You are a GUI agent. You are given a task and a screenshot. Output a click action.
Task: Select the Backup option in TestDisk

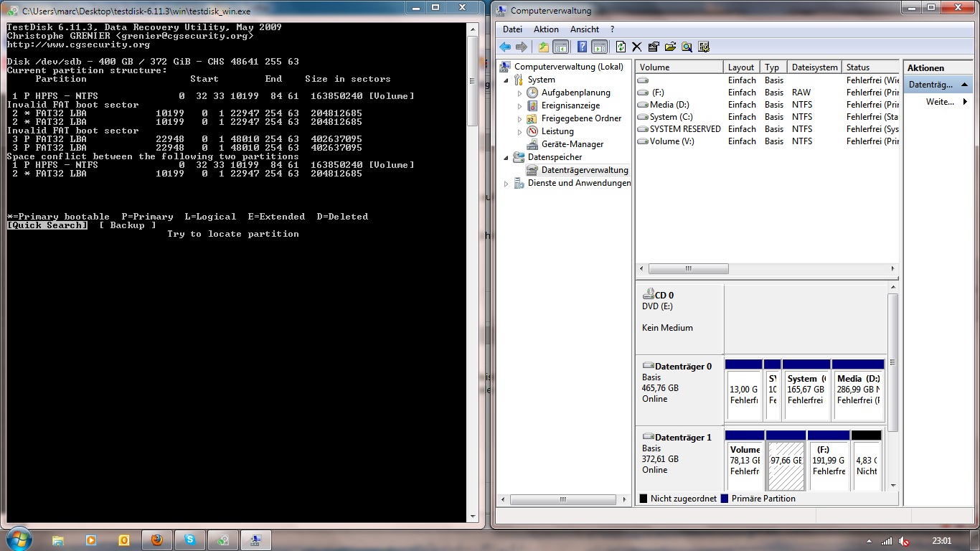coord(127,225)
